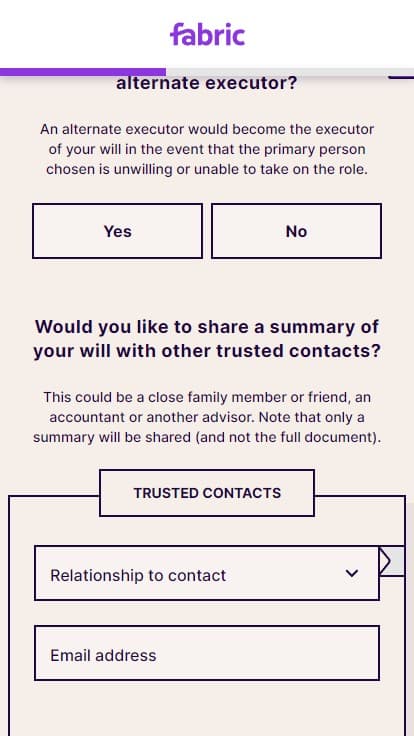Click the 'Email address' placeholder text
The width and height of the screenshot is (414, 736).
(103, 655)
